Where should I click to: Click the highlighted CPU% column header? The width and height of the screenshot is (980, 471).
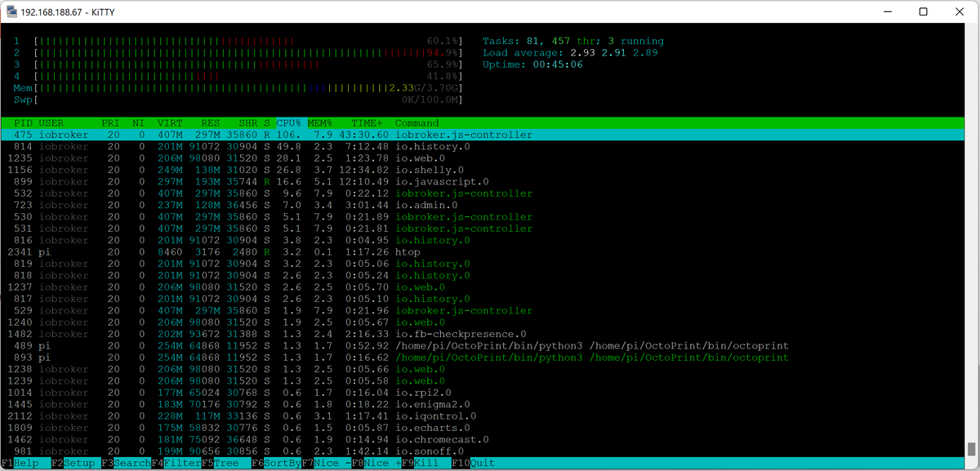pyautogui.click(x=289, y=123)
